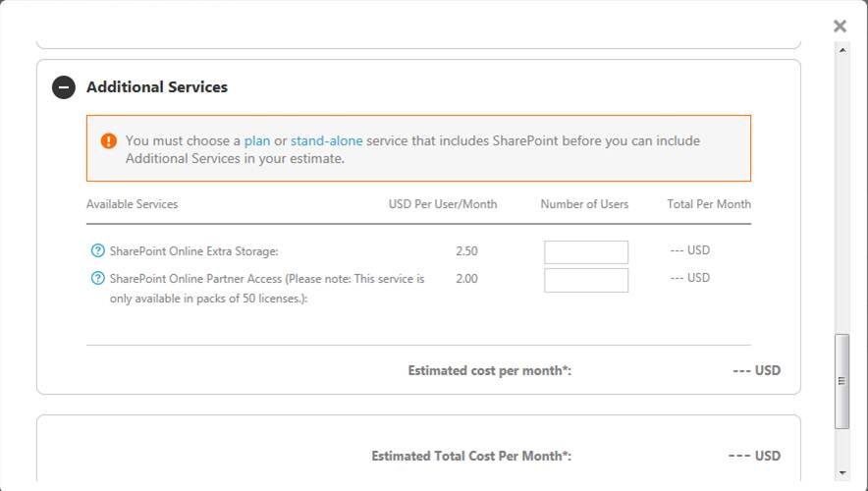The image size is (868, 491).
Task: Click the scrollbar up arrow
Action: pos(841,49)
